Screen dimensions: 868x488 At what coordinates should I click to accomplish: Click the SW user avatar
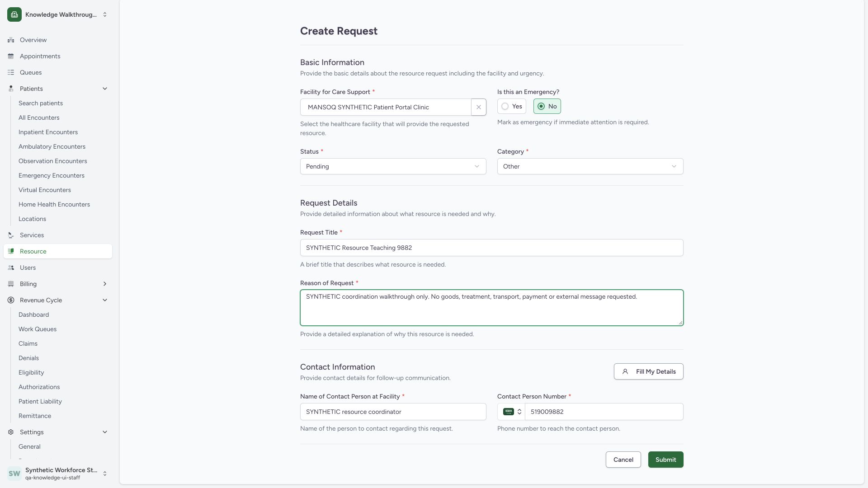click(14, 474)
